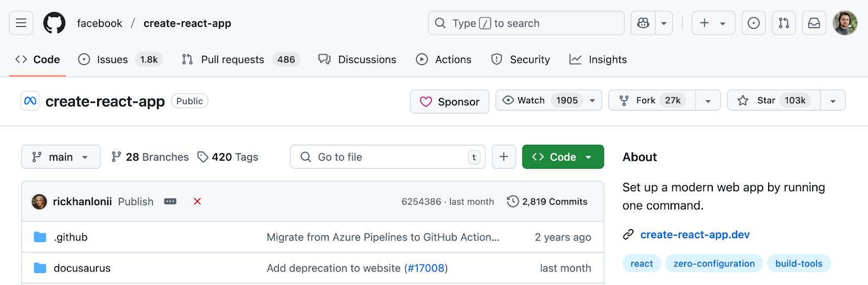View 28 Branches
The width and height of the screenshot is (868, 285).
150,157
